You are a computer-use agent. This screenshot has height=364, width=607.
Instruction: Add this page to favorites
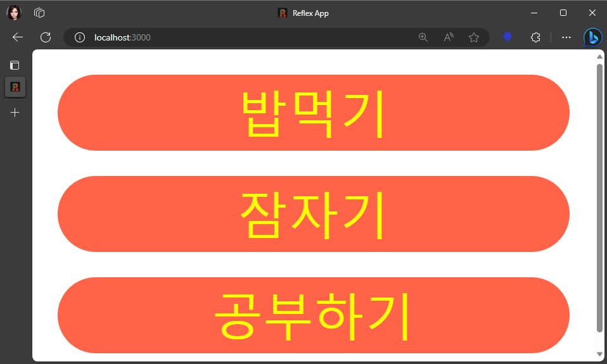click(x=474, y=37)
